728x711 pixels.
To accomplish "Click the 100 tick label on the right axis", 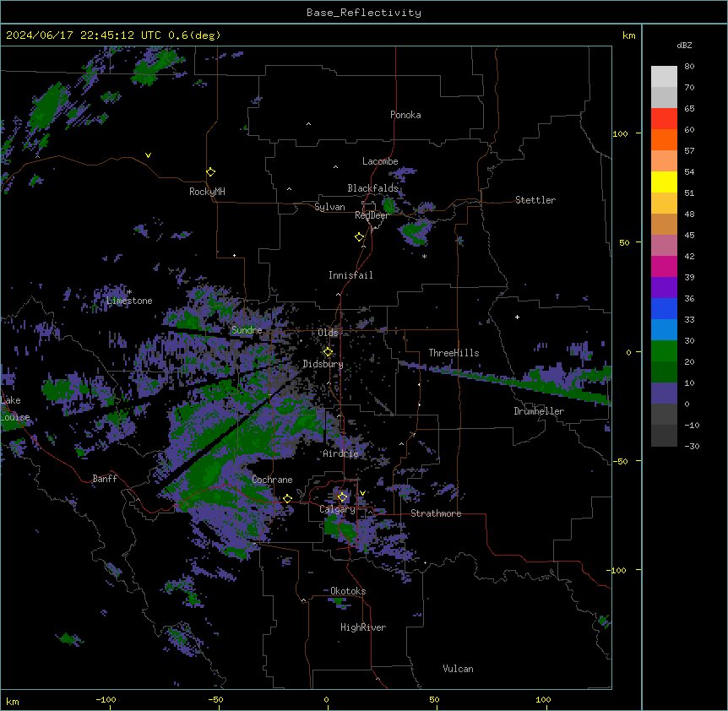I will point(620,133).
